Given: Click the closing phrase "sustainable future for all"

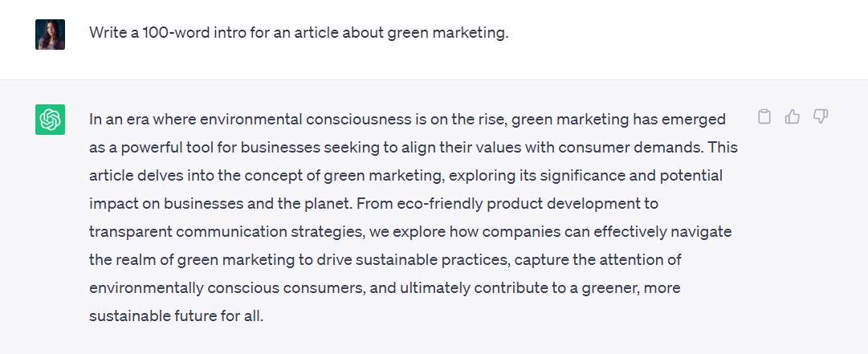Looking at the screenshot, I should click(x=176, y=316).
